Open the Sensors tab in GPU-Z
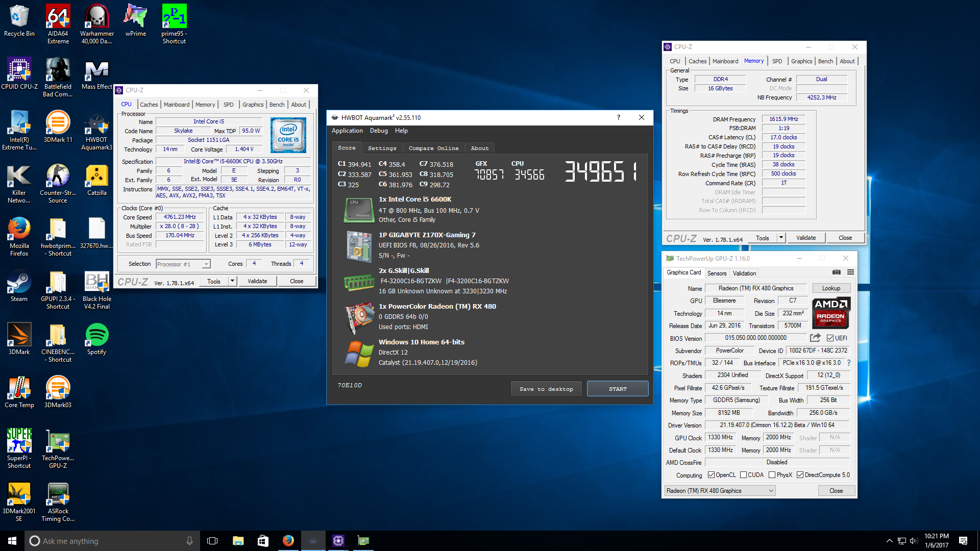 (x=717, y=273)
